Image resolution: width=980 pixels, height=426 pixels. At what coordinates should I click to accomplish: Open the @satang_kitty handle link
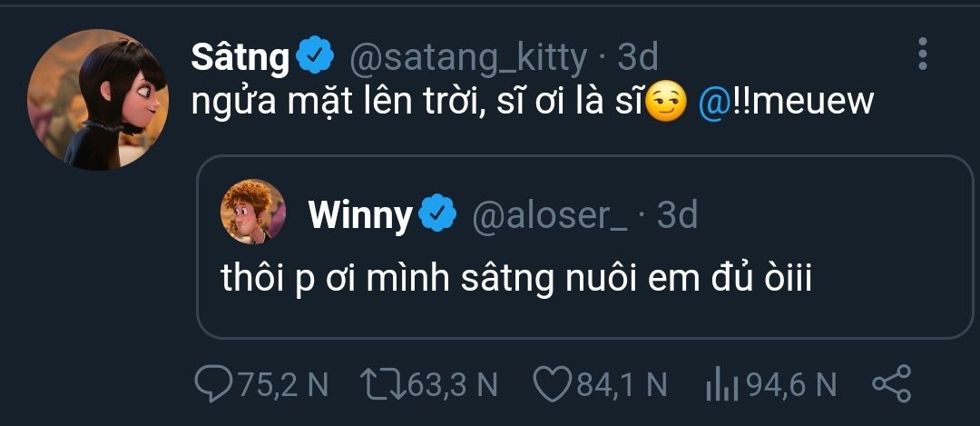pyautogui.click(x=468, y=58)
